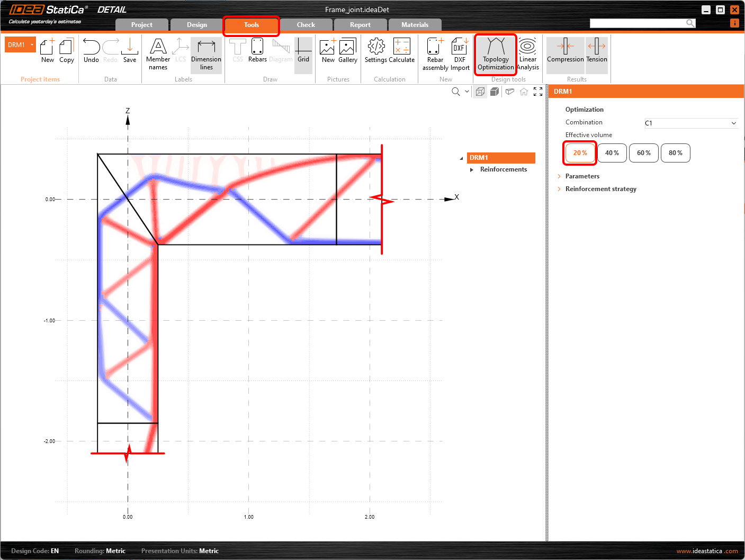Screen dimensions: 745x560
Task: Click the Undo arrow icon
Action: pyautogui.click(x=91, y=48)
